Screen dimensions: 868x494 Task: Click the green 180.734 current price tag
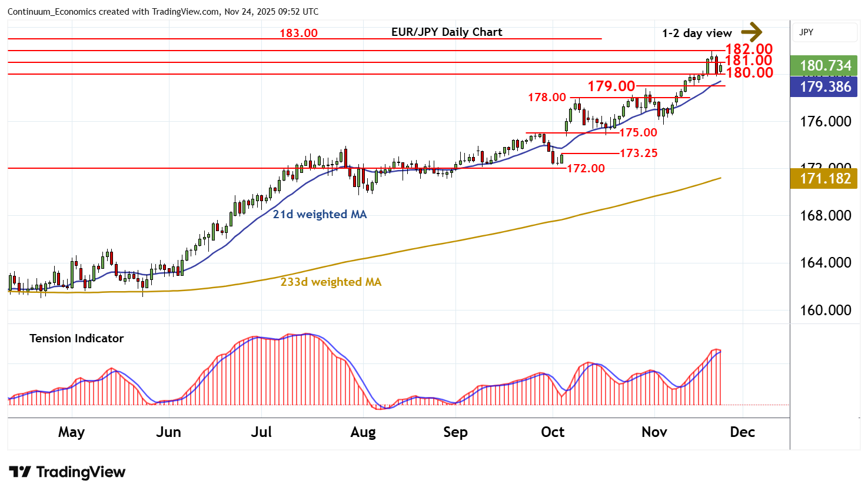[x=824, y=65]
